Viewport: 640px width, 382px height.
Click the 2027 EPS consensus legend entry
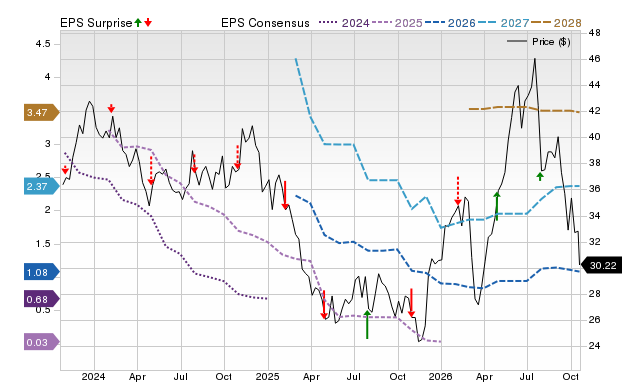click(x=503, y=23)
